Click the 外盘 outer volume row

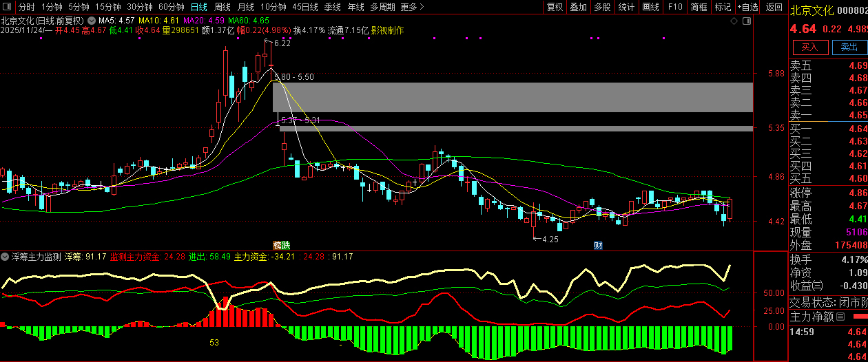828,245
